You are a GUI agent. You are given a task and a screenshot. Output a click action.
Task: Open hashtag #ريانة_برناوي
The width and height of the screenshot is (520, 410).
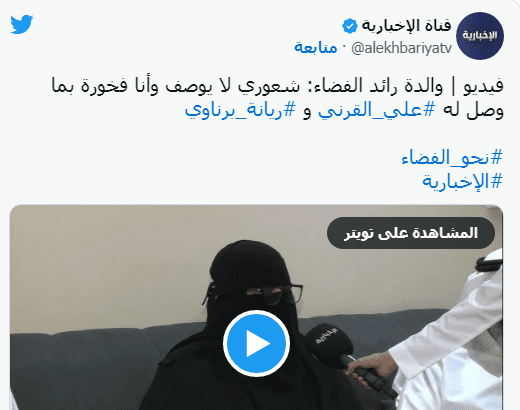tap(240, 110)
